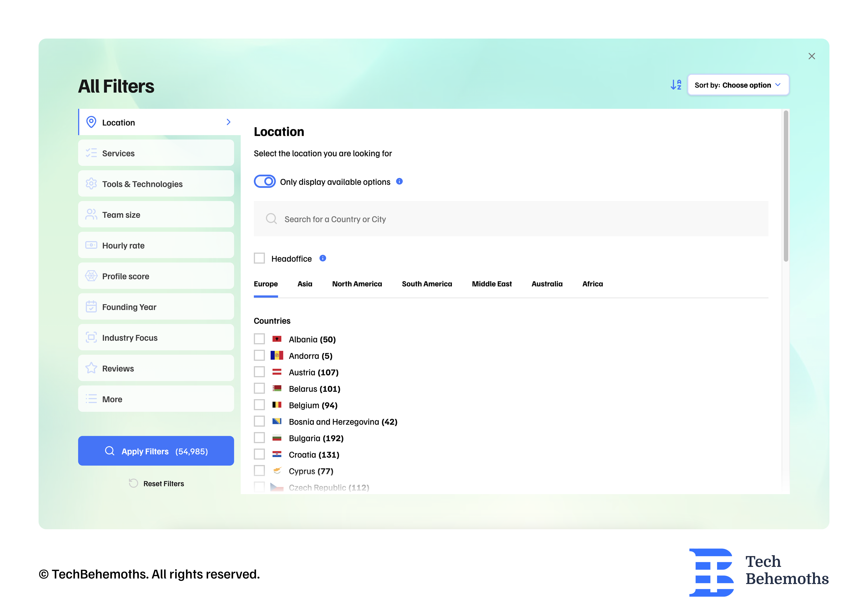Click the search magnifier icon in location field
This screenshot has width=868, height=616.
click(x=271, y=219)
